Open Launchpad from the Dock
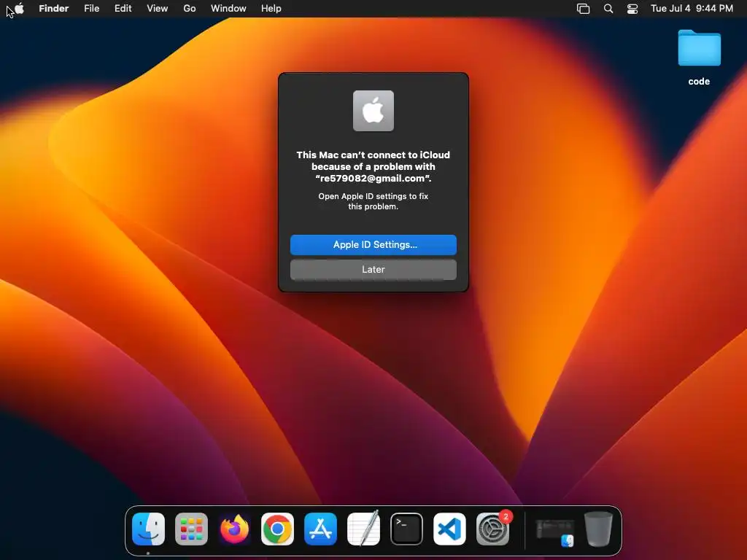This screenshot has height=560, width=747. coord(192,529)
